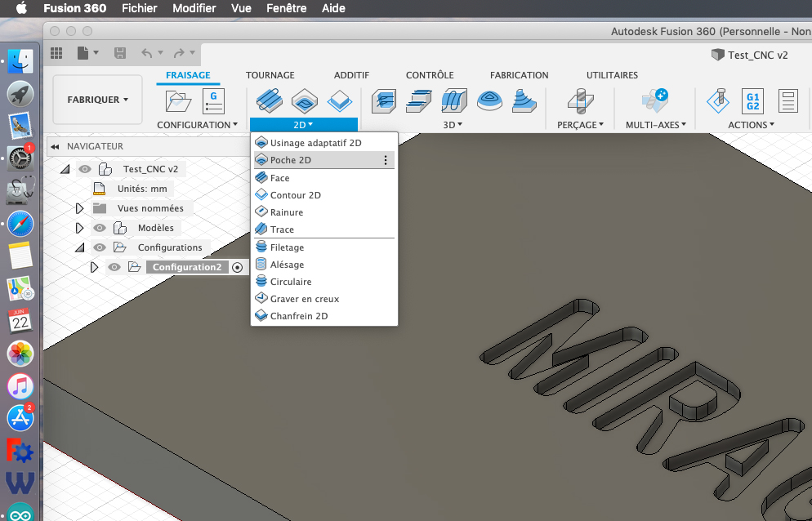Image resolution: width=812 pixels, height=521 pixels.
Task: Switch to the CONTRÔLE tab
Action: click(x=430, y=75)
